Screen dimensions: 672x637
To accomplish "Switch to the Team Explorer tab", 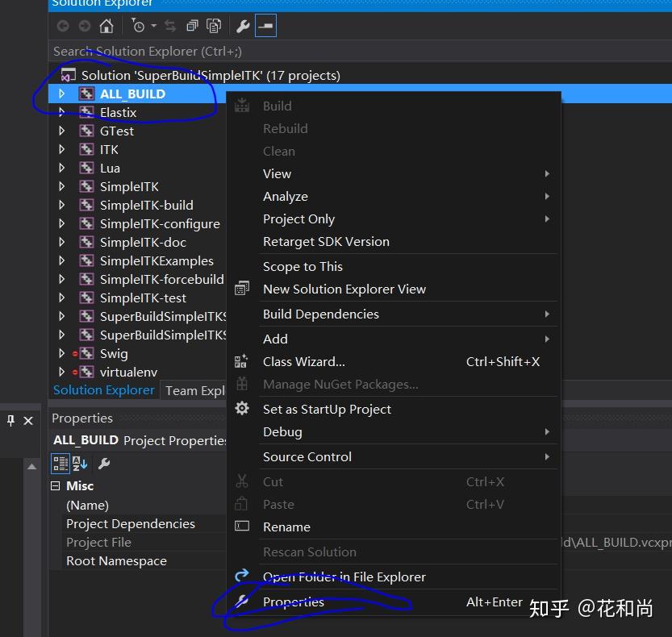I will pyautogui.click(x=194, y=389).
